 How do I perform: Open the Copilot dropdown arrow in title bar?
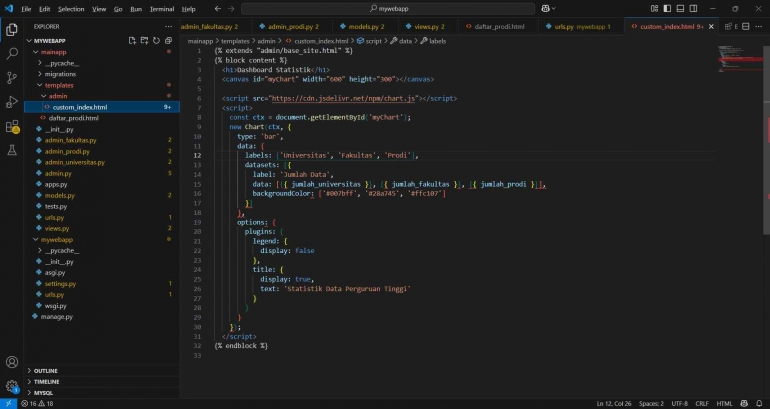click(x=554, y=9)
